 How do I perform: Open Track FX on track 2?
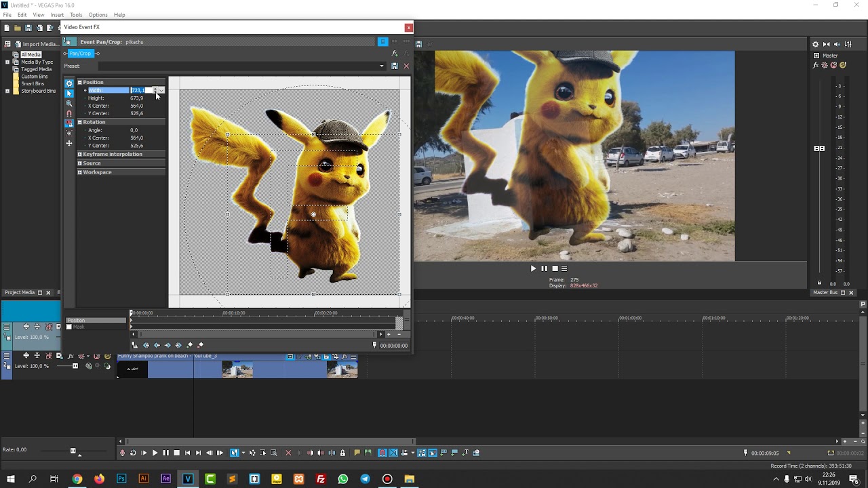71,356
